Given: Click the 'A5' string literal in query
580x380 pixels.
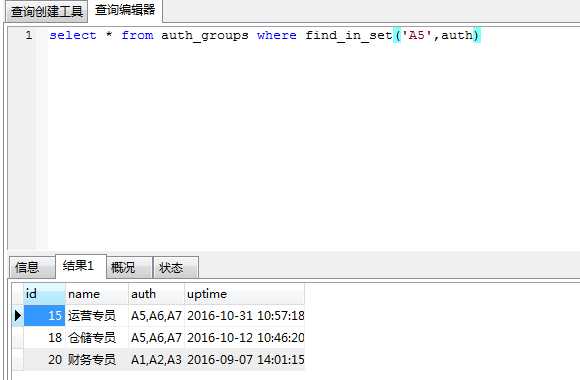Looking at the screenshot, I should pos(417,36).
